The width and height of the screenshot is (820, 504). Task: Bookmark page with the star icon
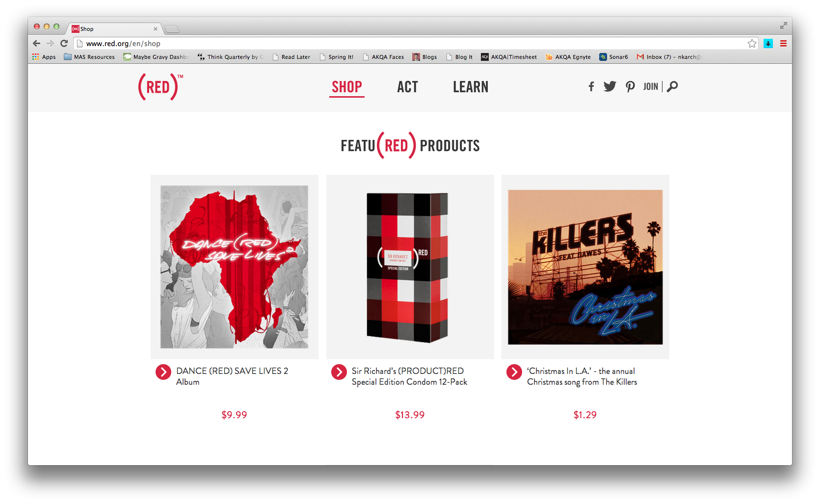coord(752,44)
